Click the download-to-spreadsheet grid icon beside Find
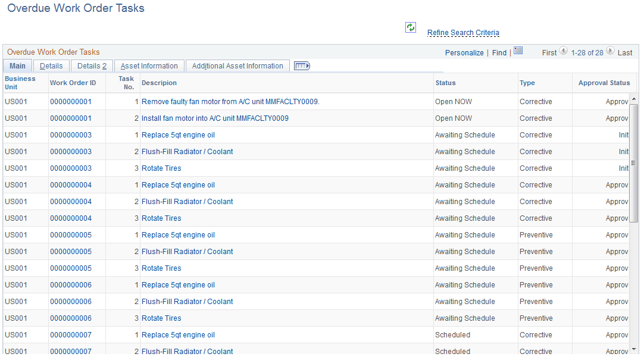The width and height of the screenshot is (644, 360). [518, 52]
